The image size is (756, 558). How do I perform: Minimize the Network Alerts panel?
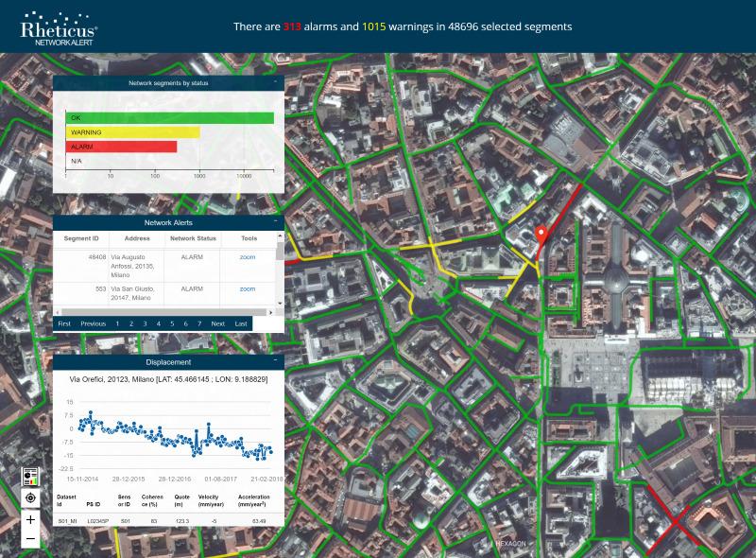coord(275,221)
